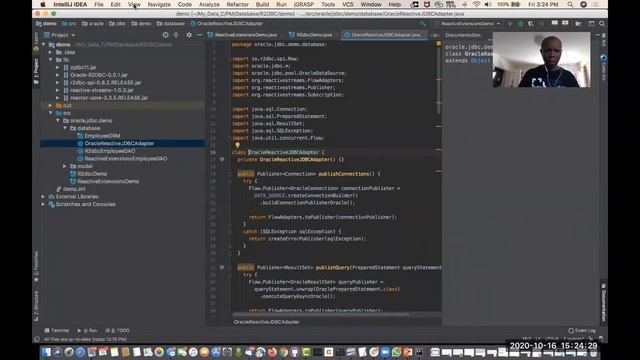Open the Structure vertical tool window button

tap(36, 306)
